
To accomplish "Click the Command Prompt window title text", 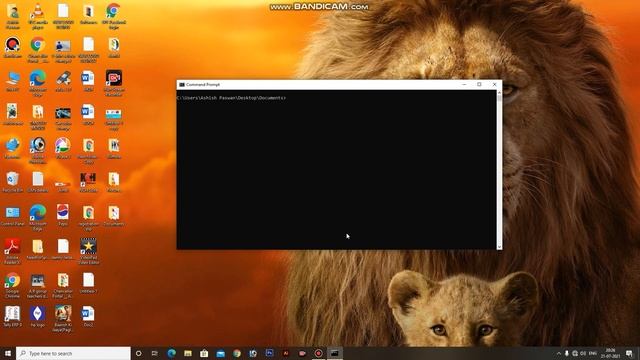I will pos(203,84).
